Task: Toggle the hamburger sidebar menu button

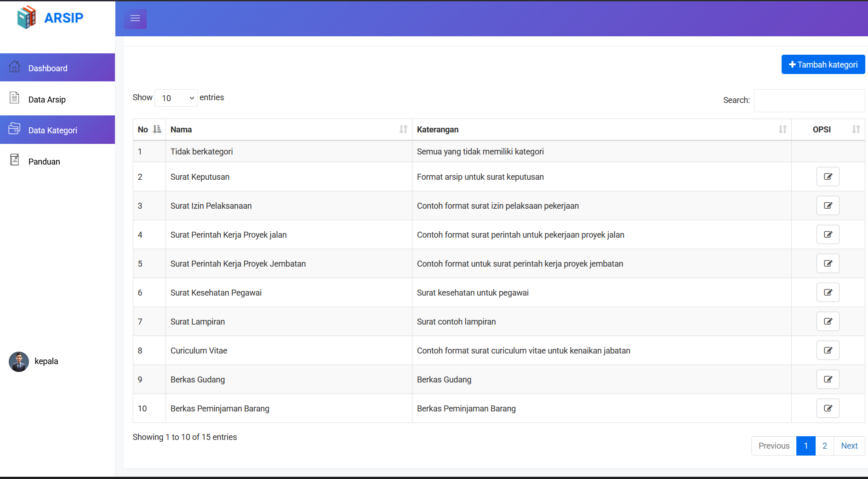Action: [135, 19]
